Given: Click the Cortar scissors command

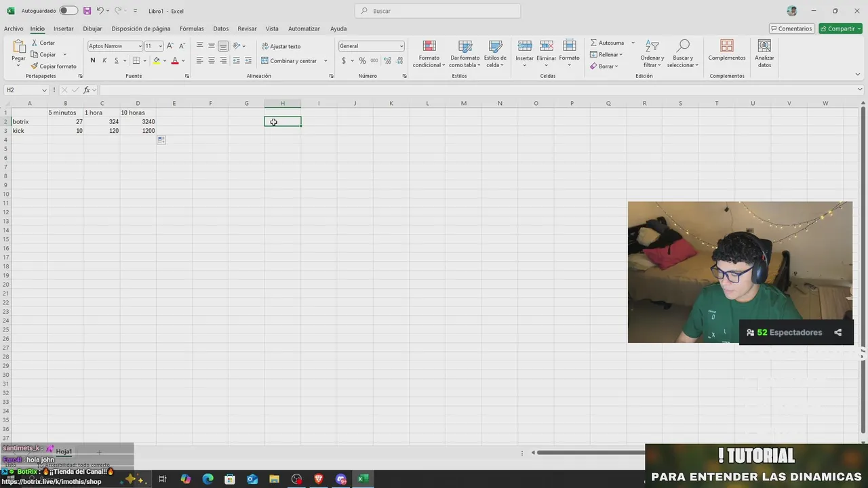Looking at the screenshot, I should [x=43, y=43].
